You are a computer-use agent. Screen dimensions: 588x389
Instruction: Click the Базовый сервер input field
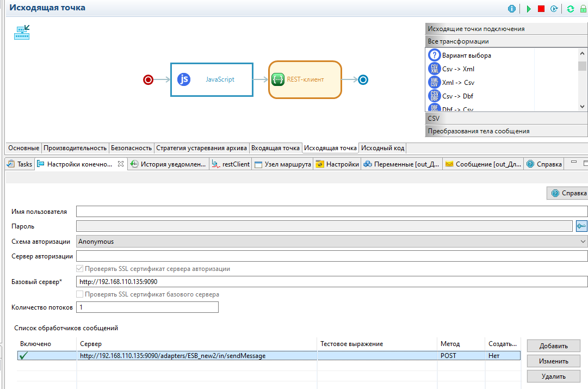pyautogui.click(x=331, y=282)
